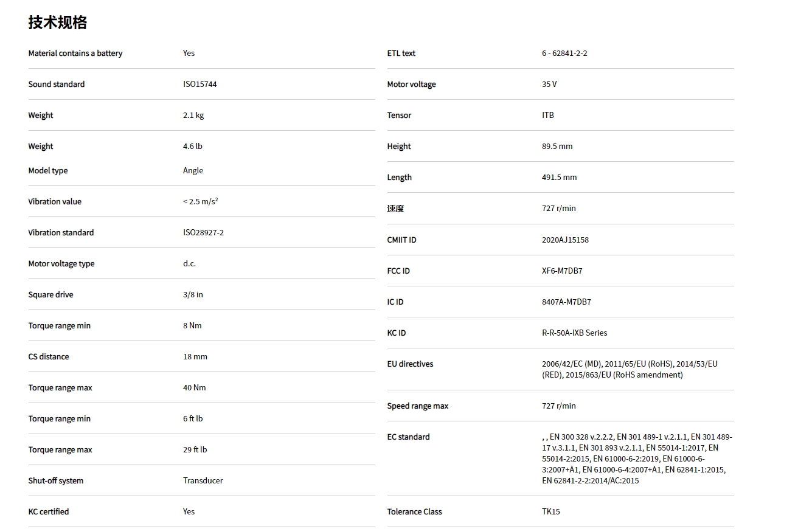Click the "Tensor" label
Screen dimensions: 812x529
(399, 116)
